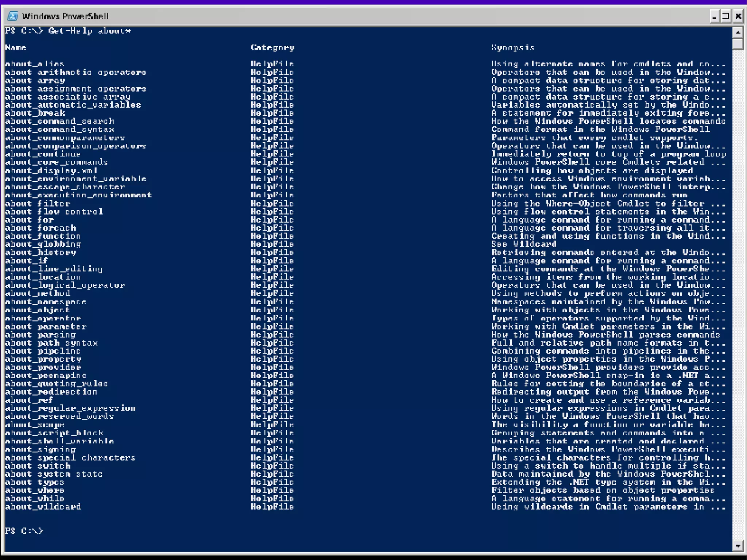
Task: Click the Windows PowerShell title text
Action: (66, 16)
